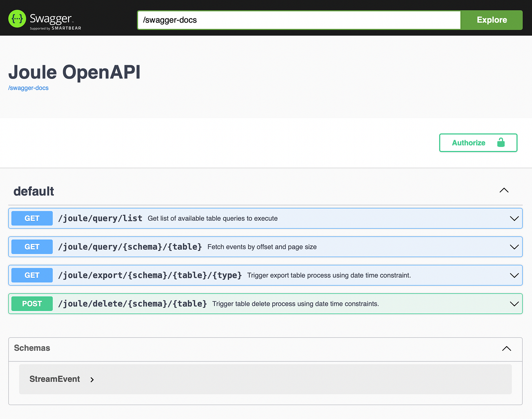This screenshot has height=419, width=532.
Task: Expand the /joule/query/list operation arrow
Action: click(514, 218)
